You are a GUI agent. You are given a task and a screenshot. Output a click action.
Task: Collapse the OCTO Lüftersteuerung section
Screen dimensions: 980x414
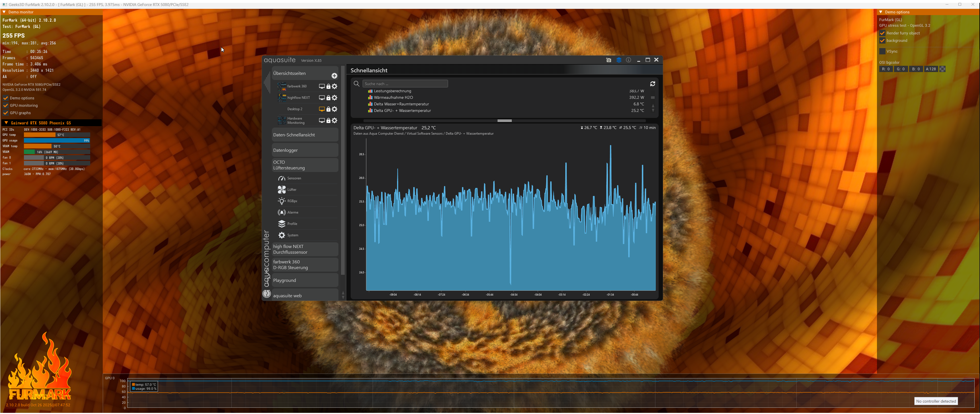coord(305,165)
